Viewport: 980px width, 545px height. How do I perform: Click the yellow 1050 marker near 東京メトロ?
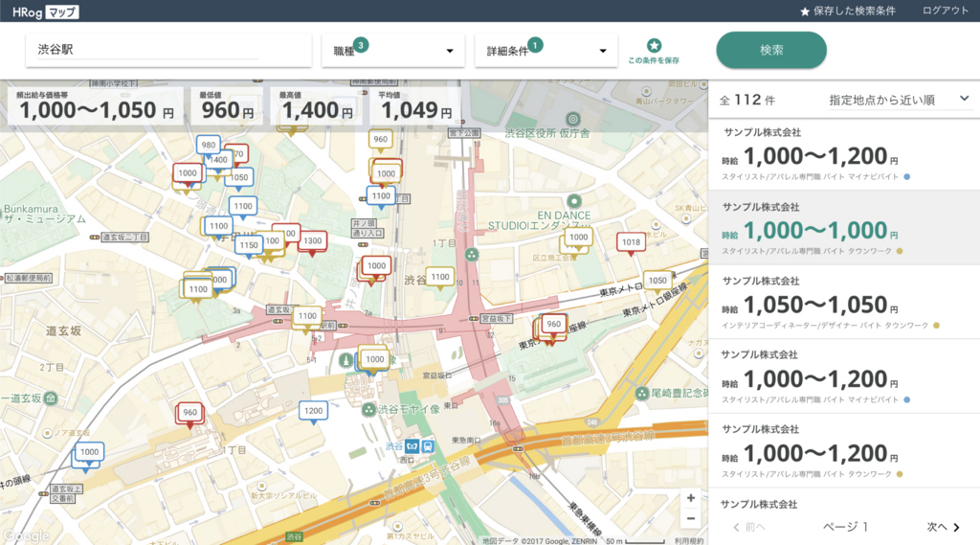(657, 282)
